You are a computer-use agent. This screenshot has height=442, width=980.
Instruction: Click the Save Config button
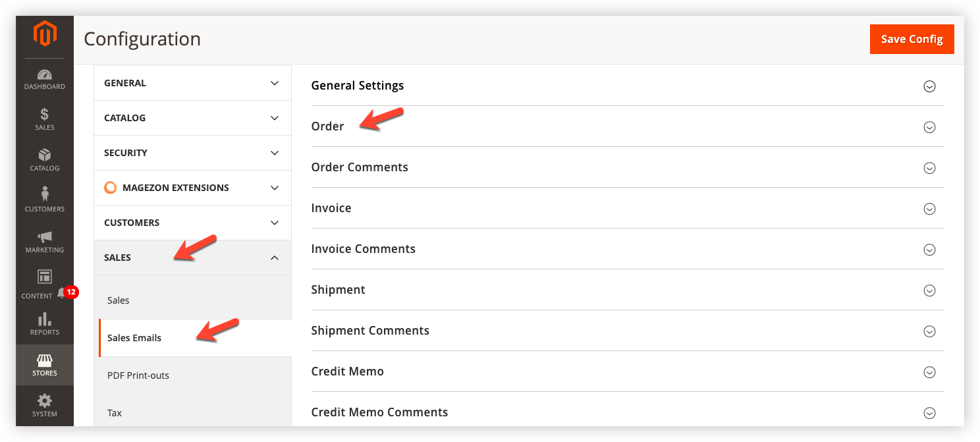(912, 40)
